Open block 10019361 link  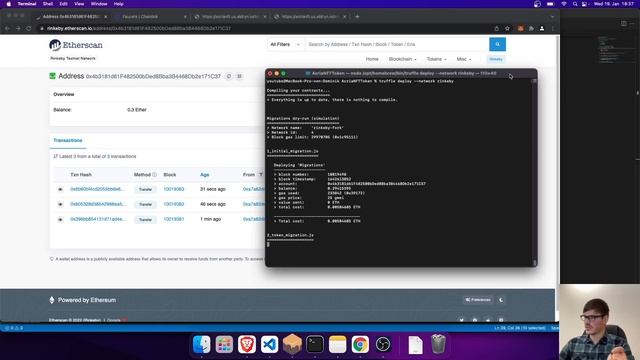click(174, 219)
